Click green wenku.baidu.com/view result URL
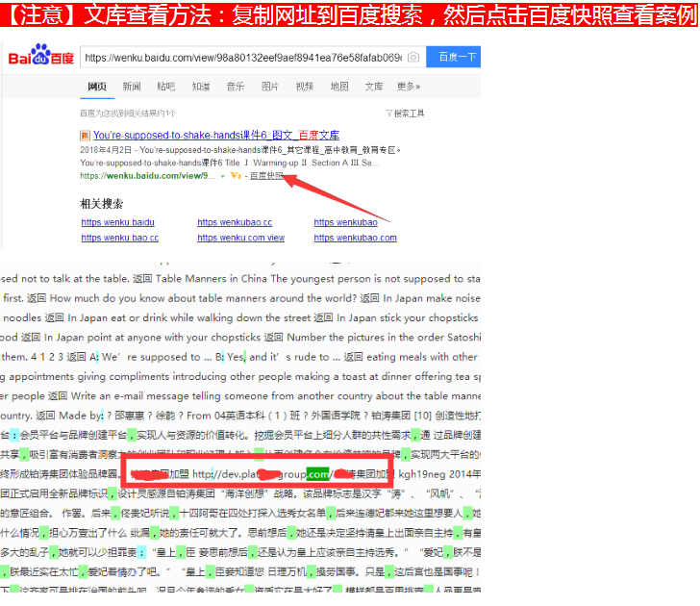Viewport: 700px width, 606px height. (147, 176)
